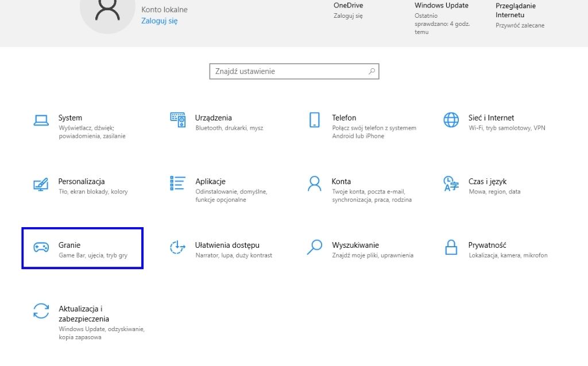Click the user profile avatar picture
This screenshot has width=588, height=366.
(107, 10)
